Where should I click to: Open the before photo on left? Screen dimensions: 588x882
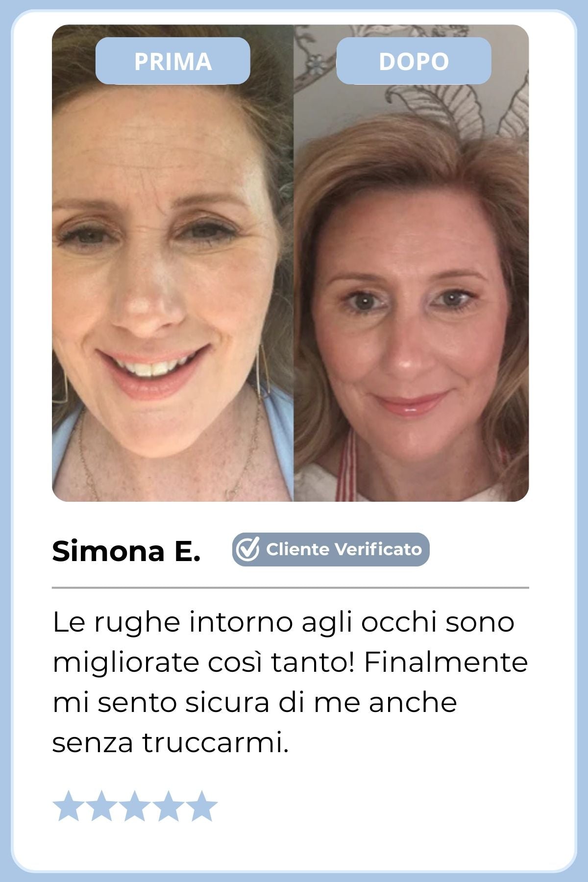[x=172, y=263]
